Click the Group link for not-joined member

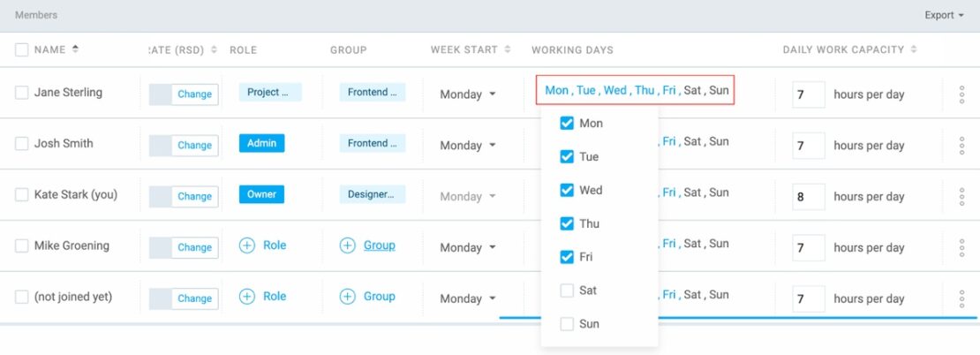(379, 297)
